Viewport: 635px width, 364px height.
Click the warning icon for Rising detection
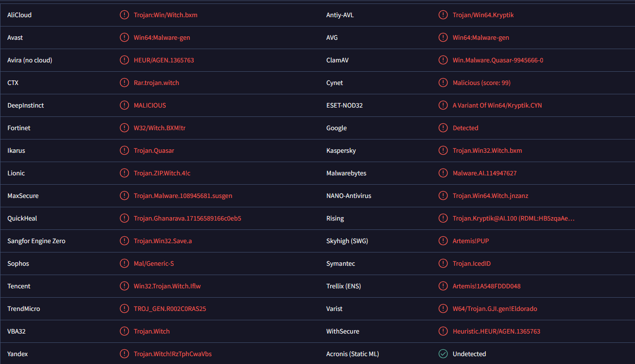pos(443,218)
